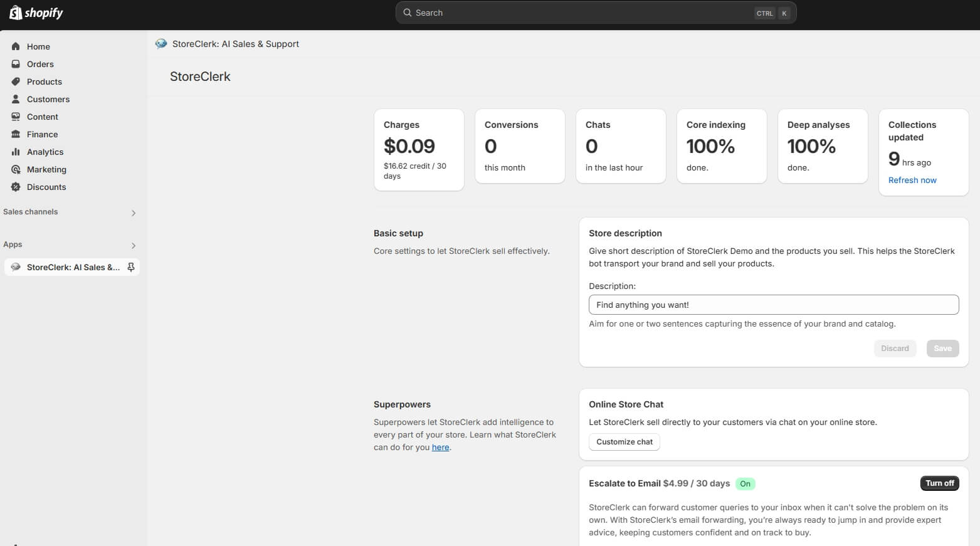The width and height of the screenshot is (980, 546).
Task: Click the store Description input field
Action: 773,305
